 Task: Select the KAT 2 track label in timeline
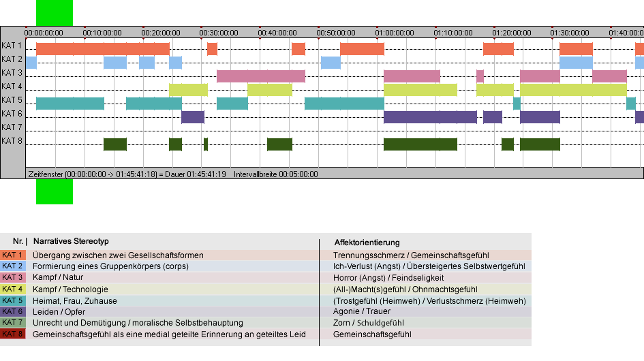12,59
